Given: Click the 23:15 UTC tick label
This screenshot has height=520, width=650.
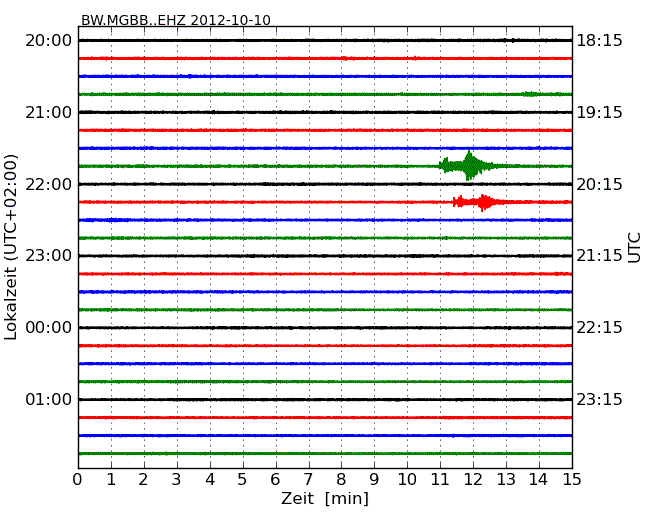Looking at the screenshot, I should pos(599,399).
